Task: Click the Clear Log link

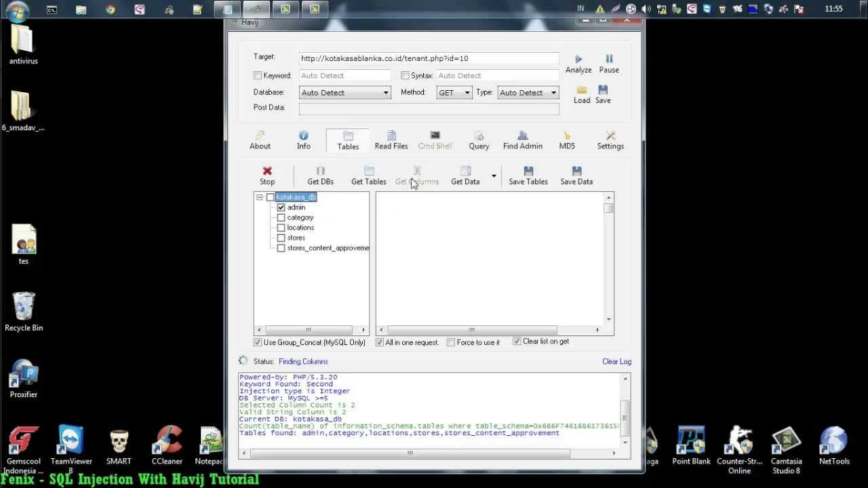Action: point(616,361)
